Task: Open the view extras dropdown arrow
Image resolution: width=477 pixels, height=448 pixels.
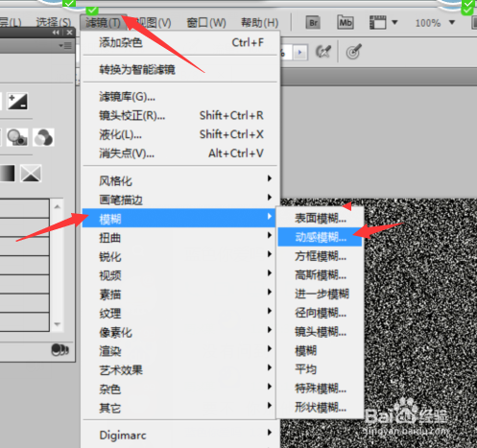Action: coord(394,22)
